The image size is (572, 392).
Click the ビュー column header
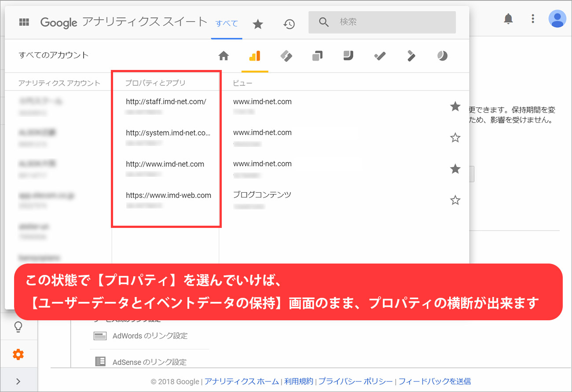[243, 83]
